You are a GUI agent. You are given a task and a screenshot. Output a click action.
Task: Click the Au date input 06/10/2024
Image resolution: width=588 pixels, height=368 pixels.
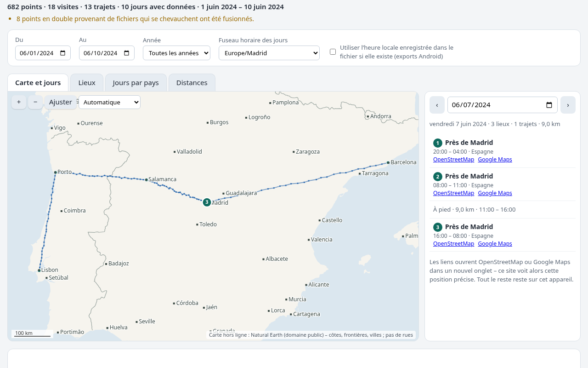107,53
